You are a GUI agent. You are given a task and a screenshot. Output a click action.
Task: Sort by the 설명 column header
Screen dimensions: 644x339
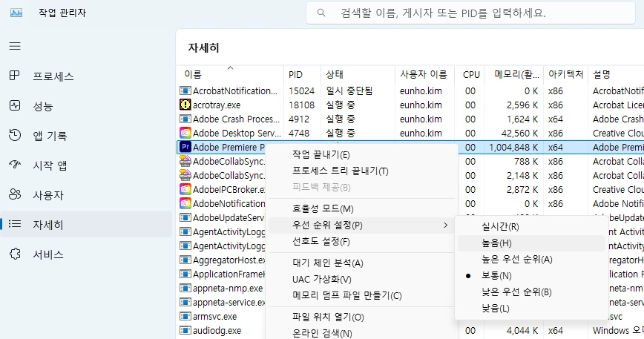(x=616, y=74)
